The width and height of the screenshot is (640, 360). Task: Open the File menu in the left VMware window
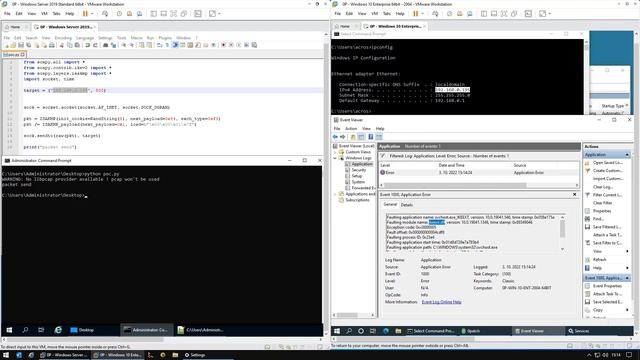click(7, 13)
